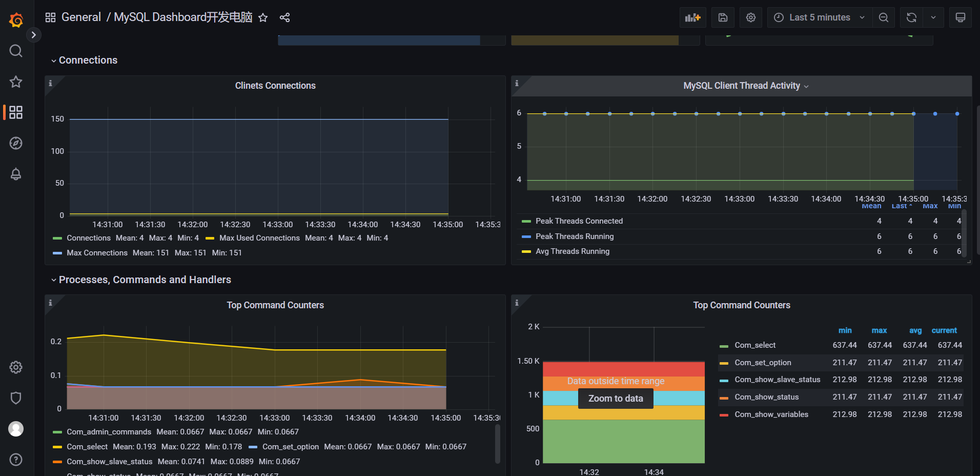This screenshot has width=980, height=476.
Task: Open the user profile avatar
Action: [x=16, y=429]
